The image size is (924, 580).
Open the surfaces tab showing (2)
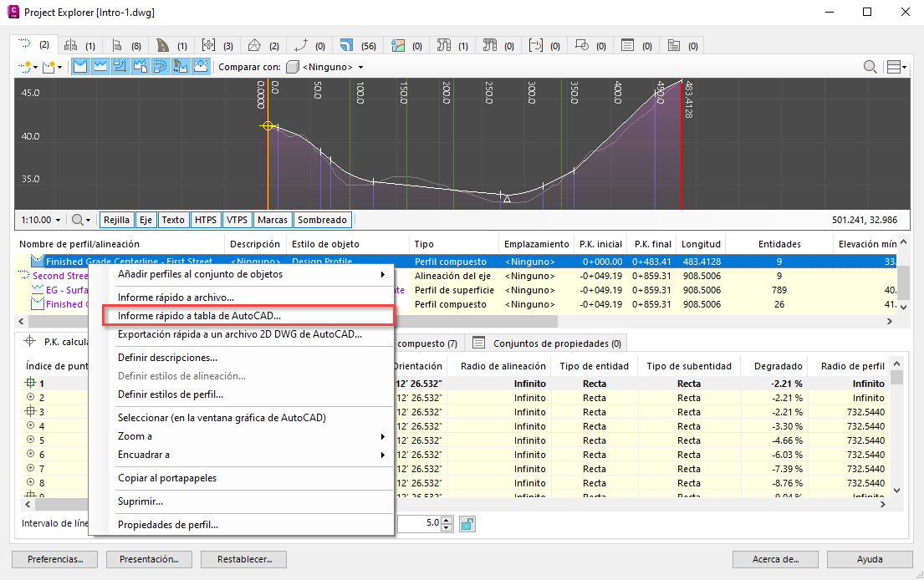click(x=263, y=44)
